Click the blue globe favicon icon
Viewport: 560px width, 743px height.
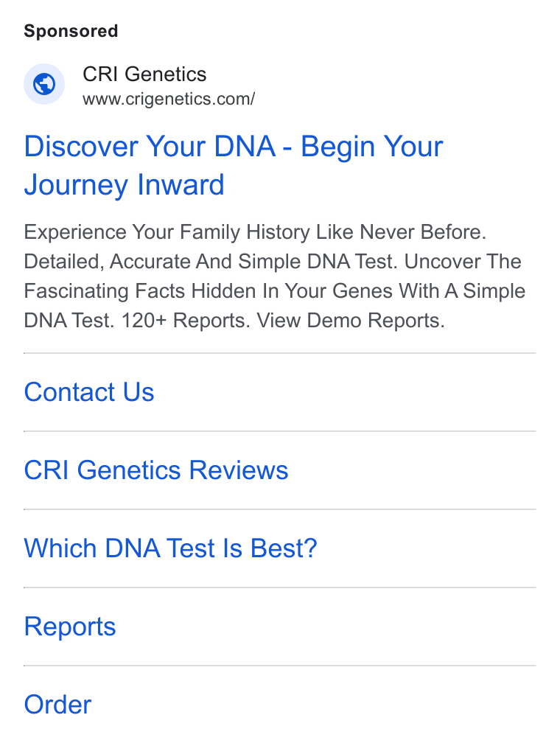click(44, 84)
